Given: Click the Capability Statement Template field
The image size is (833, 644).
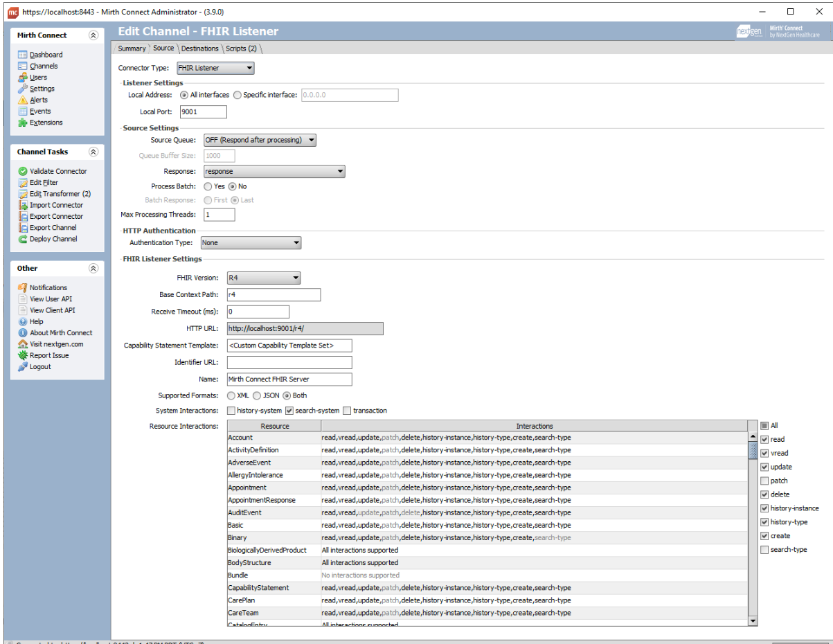Looking at the screenshot, I should click(x=289, y=345).
